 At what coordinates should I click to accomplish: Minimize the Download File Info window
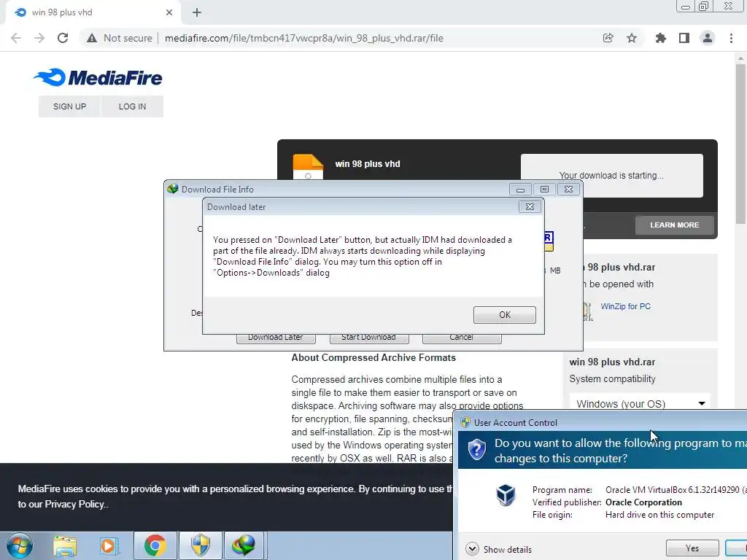[x=520, y=190]
